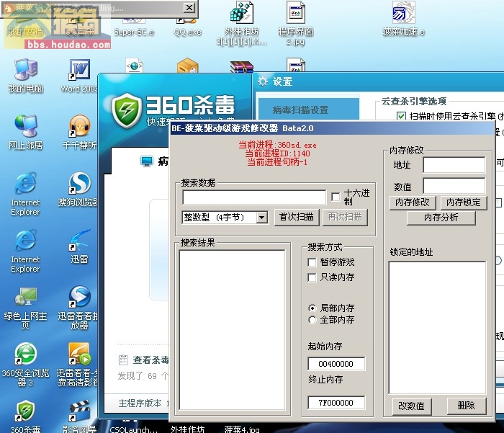Click the 设置 gear icon in 360 window

[x=263, y=81]
